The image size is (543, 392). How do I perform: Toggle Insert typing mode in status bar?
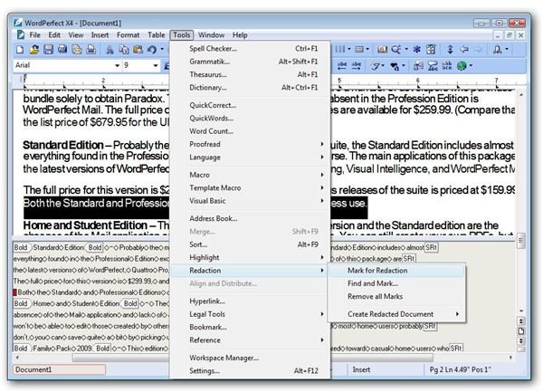361,369
